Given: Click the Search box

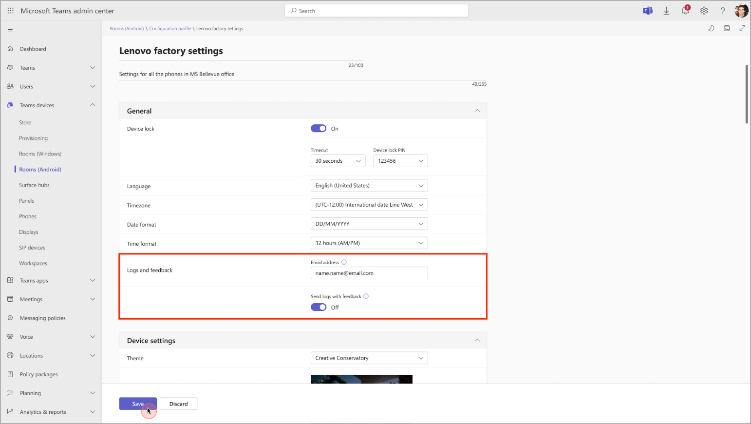Looking at the screenshot, I should tap(376, 11).
